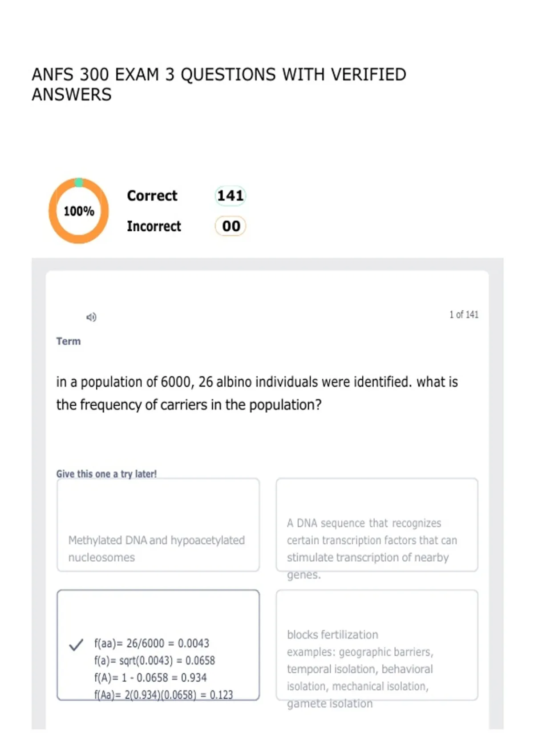Click the Correct label
The height and width of the screenshot is (756, 534).
(152, 196)
